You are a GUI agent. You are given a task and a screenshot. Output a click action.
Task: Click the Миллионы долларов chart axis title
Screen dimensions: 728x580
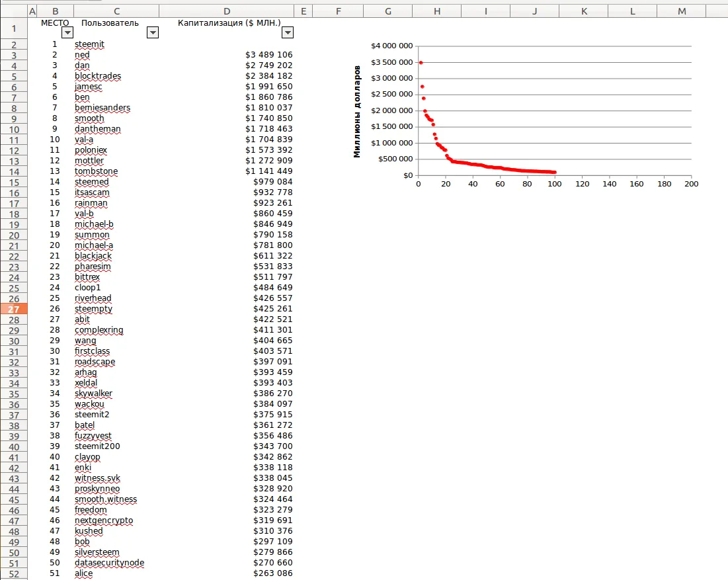[357, 111]
